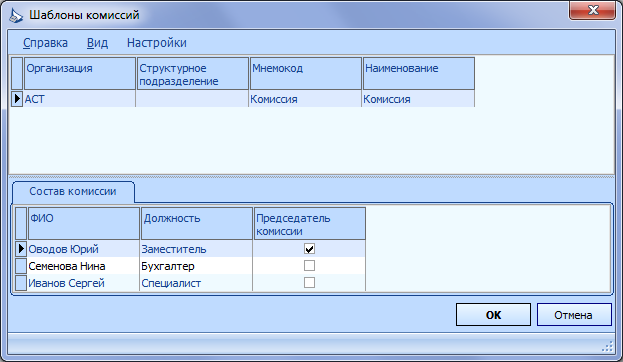
Task: Open the Настройки menu
Action: (157, 43)
